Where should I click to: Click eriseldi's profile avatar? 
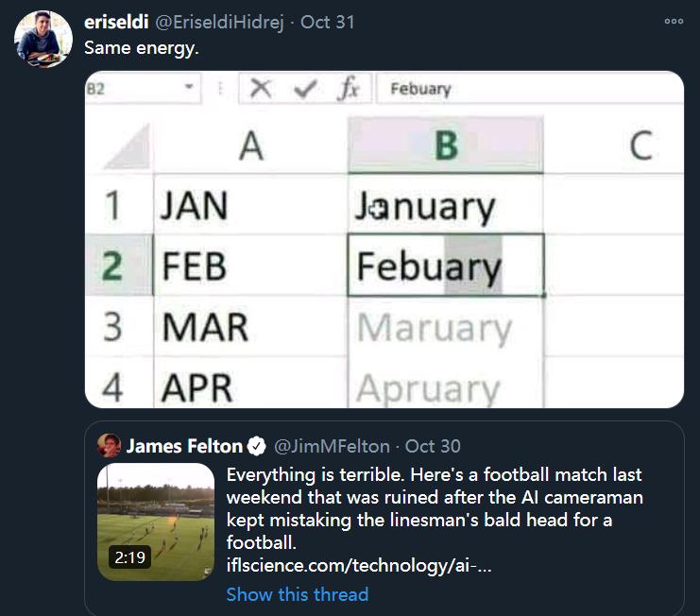click(43, 39)
